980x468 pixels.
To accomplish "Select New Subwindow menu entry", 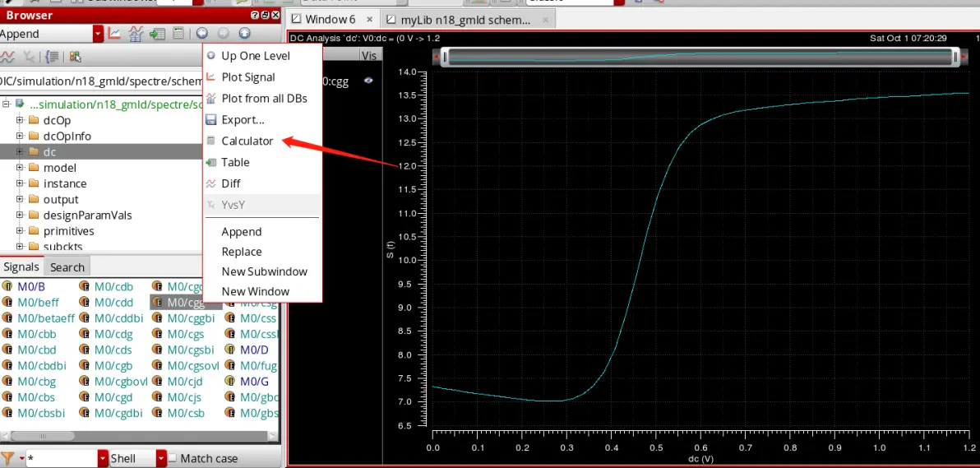I will (265, 271).
